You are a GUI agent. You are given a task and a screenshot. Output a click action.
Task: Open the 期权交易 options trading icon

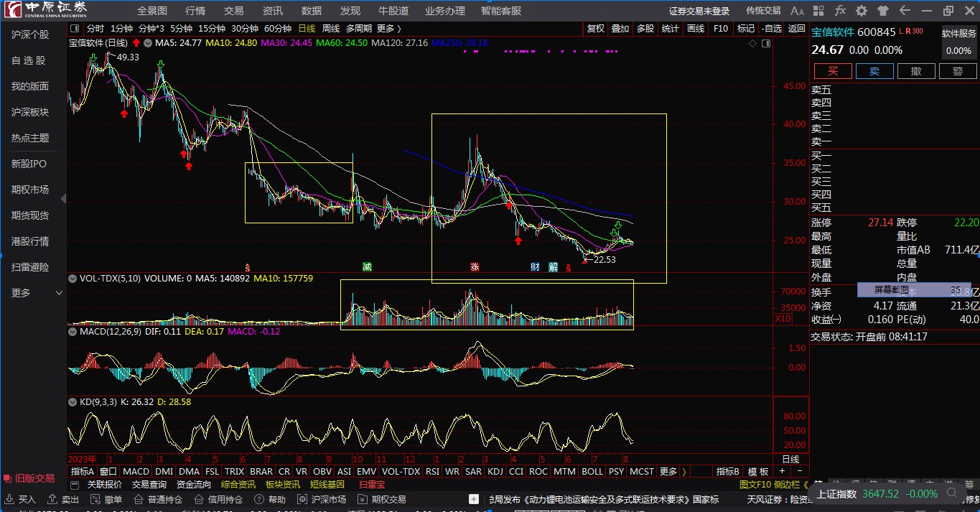click(x=363, y=499)
